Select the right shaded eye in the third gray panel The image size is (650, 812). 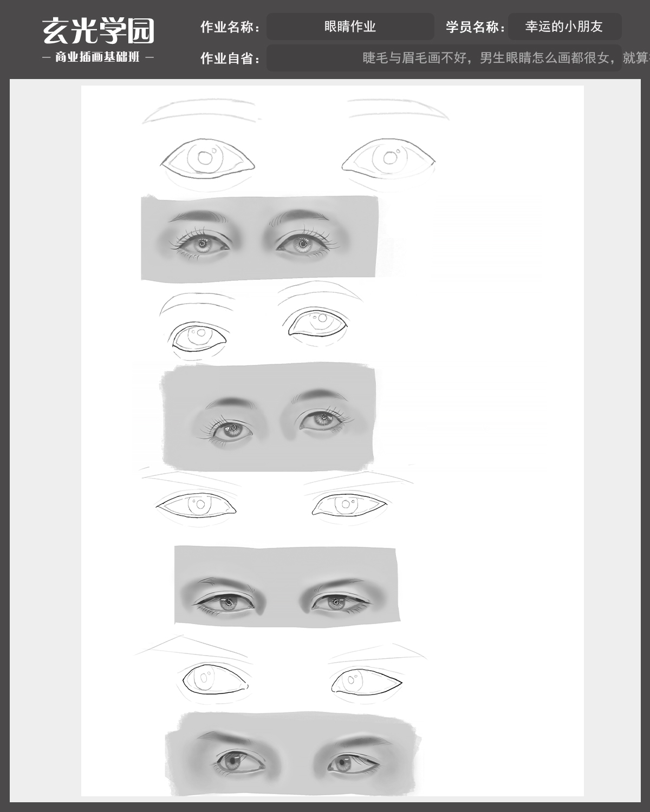tap(340, 602)
